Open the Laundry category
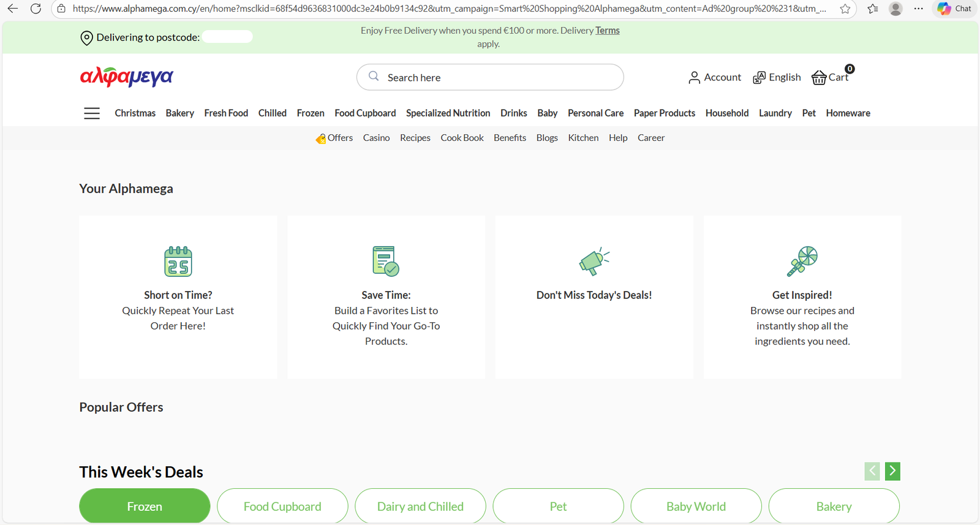980x525 pixels. 775,113
